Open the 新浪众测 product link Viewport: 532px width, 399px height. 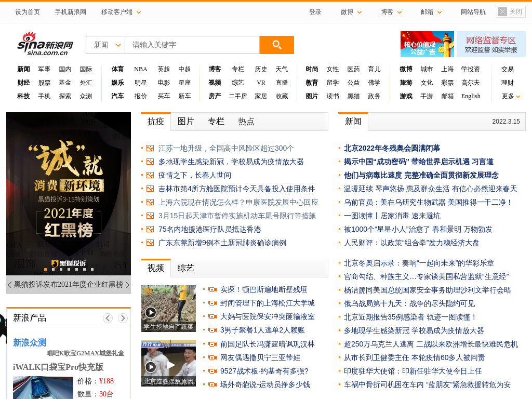(x=30, y=343)
